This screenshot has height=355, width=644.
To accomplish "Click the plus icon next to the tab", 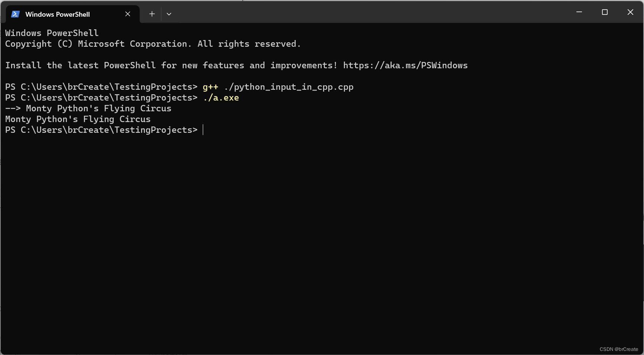I will [x=152, y=14].
